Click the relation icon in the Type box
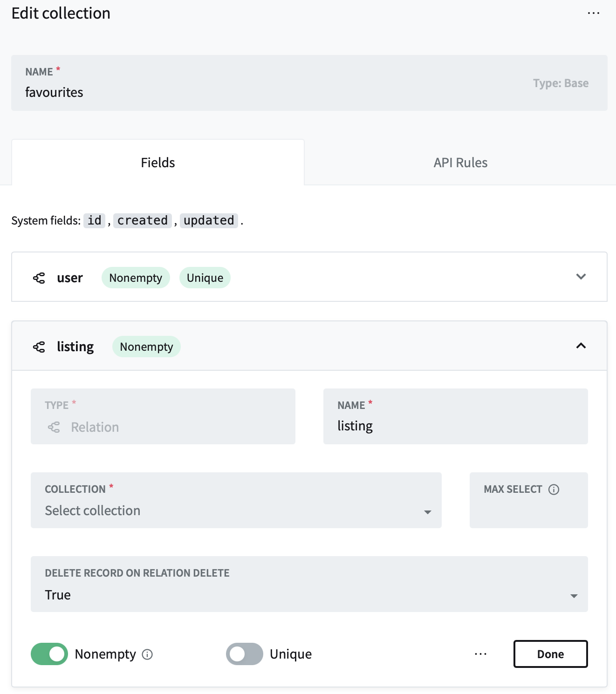Viewport: 616px width, 694px height. pyautogui.click(x=54, y=427)
